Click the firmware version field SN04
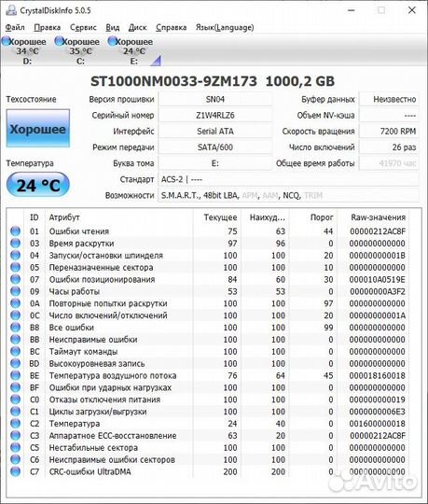 [x=215, y=99]
